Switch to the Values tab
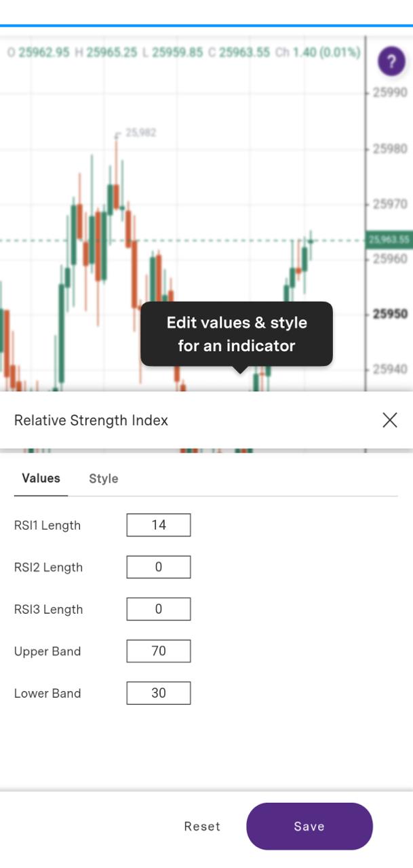Viewport: 413px width, 868px height. [x=41, y=479]
